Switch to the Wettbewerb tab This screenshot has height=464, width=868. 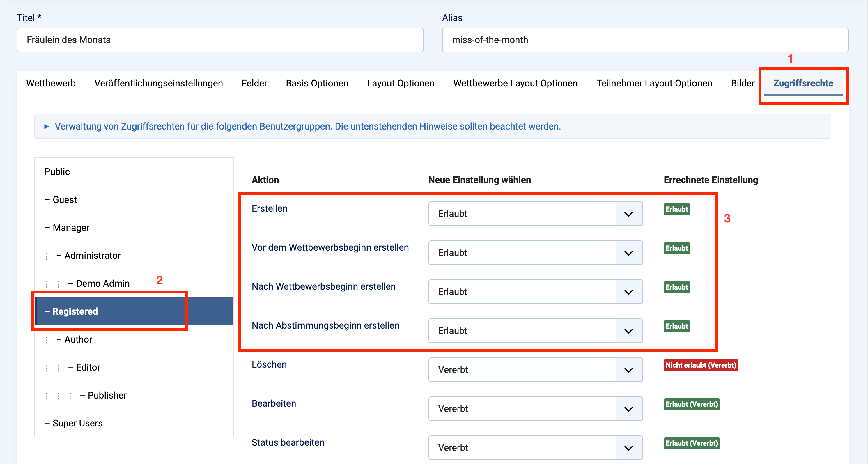click(x=51, y=83)
